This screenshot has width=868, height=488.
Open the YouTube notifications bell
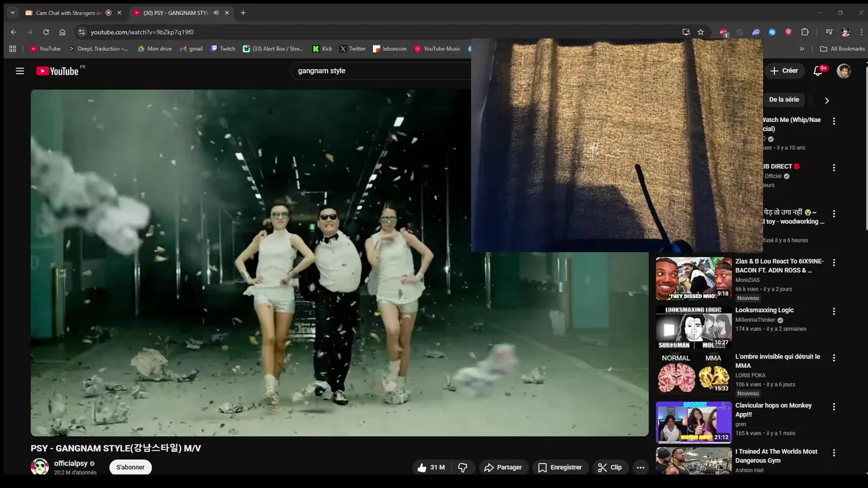818,70
